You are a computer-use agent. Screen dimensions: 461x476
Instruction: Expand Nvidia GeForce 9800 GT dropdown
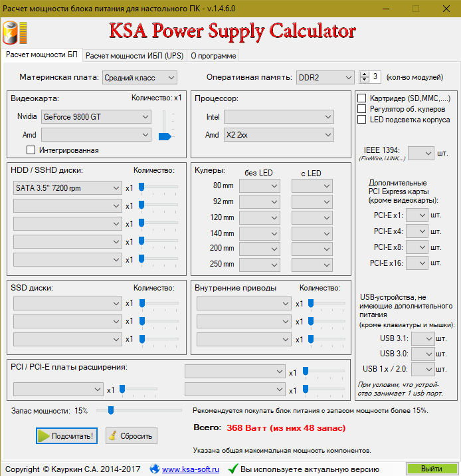pyautogui.click(x=96, y=117)
